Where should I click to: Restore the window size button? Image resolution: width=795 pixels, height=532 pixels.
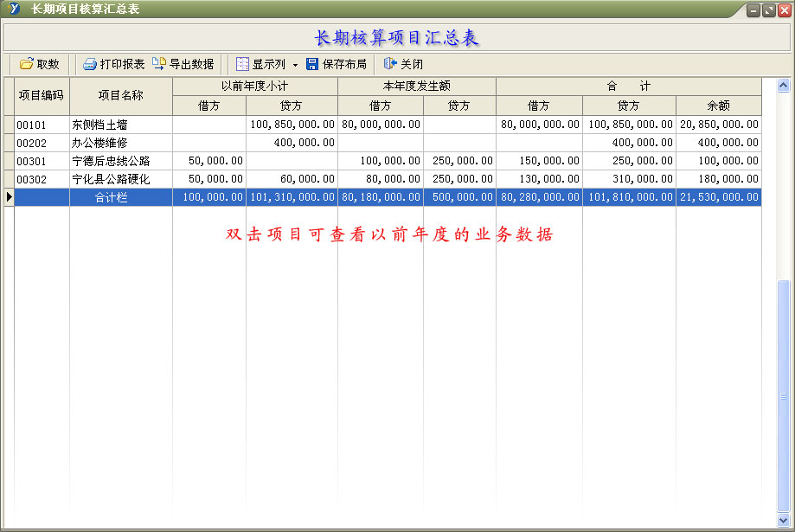769,10
